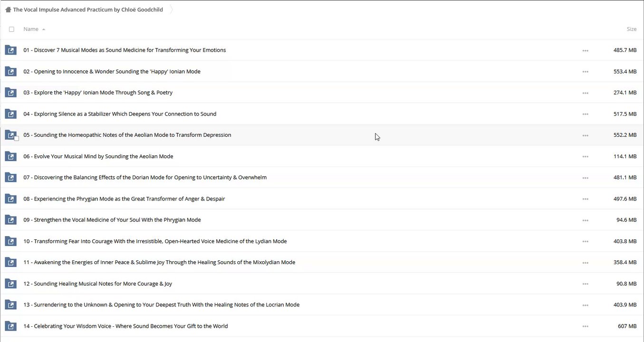Click the folder icon for item 14

tap(10, 326)
